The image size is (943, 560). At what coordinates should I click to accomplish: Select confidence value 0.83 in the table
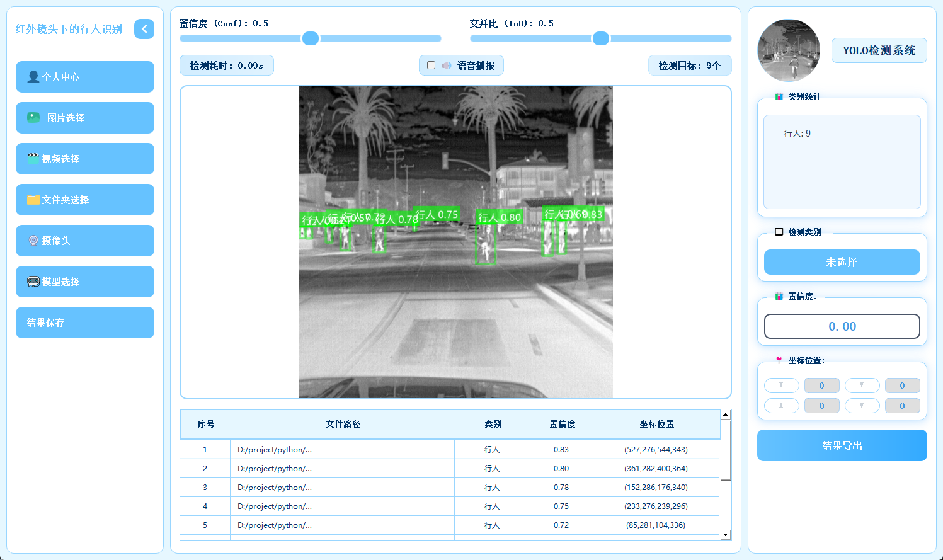coord(561,450)
